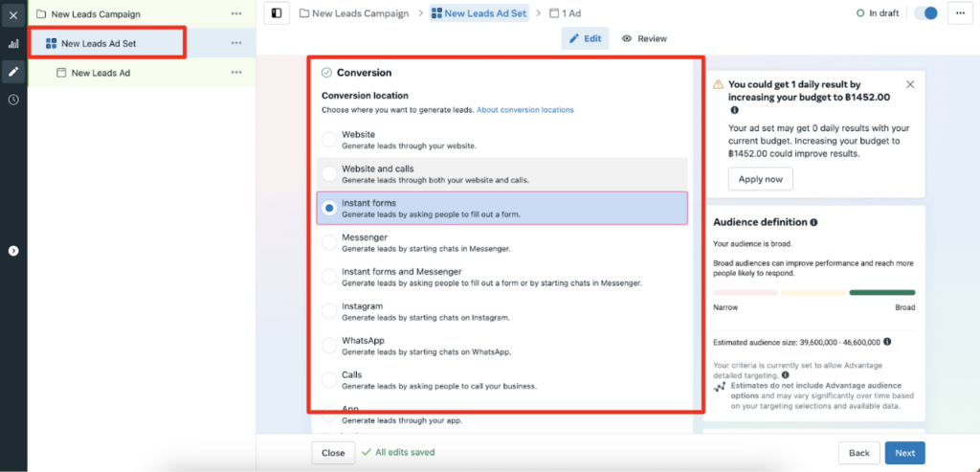Click New Leads Ad Set breadcrumb
The width and height of the screenshot is (980, 472).
479,13
